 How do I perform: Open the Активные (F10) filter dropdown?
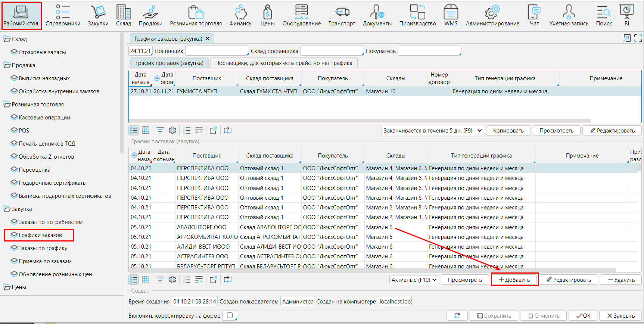pyautogui.click(x=414, y=280)
